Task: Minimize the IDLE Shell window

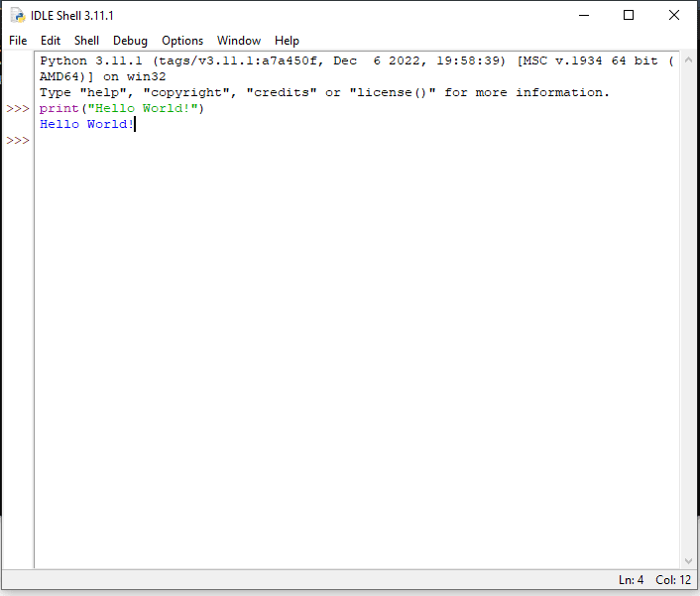Action: tap(584, 15)
